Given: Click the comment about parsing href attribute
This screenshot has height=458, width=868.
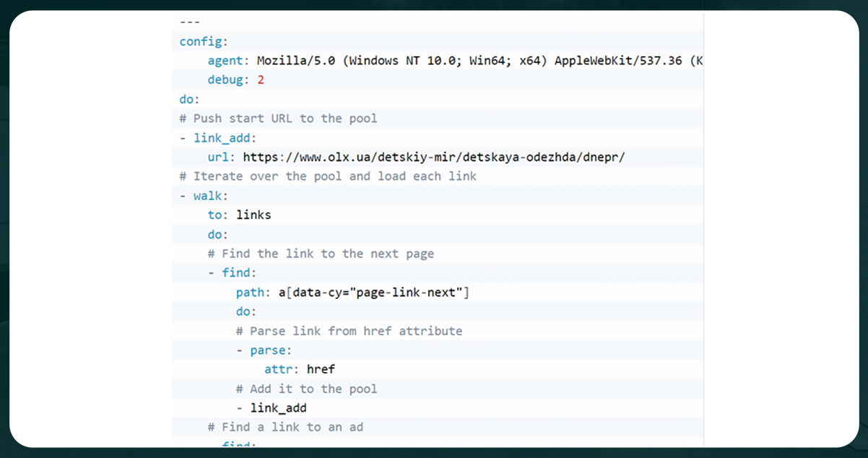Looking at the screenshot, I should tap(349, 330).
